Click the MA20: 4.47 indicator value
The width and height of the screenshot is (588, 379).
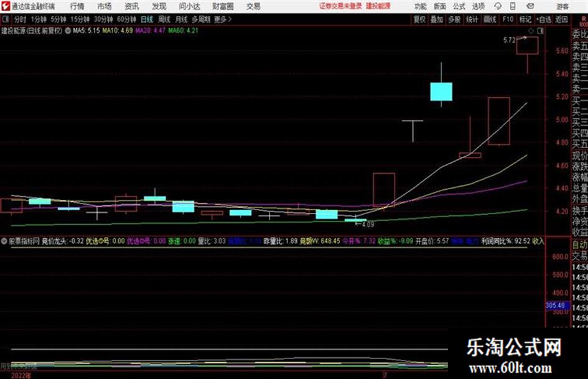click(151, 30)
